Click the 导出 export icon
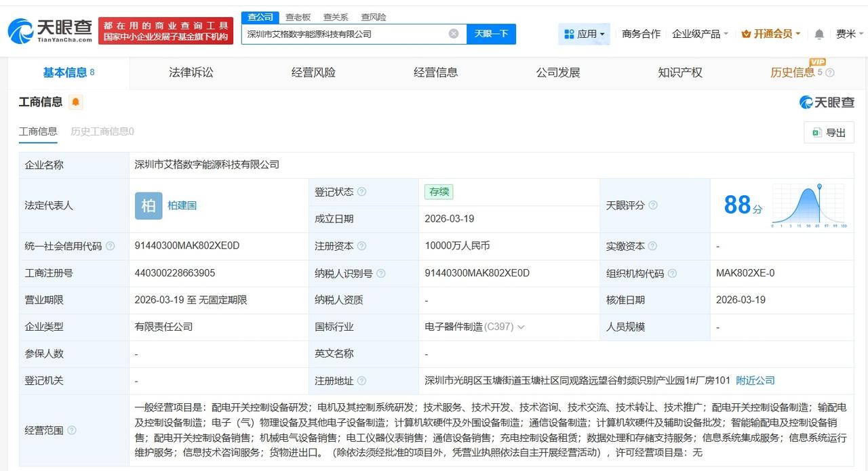Screen dimensions: 868x471 [816, 132]
